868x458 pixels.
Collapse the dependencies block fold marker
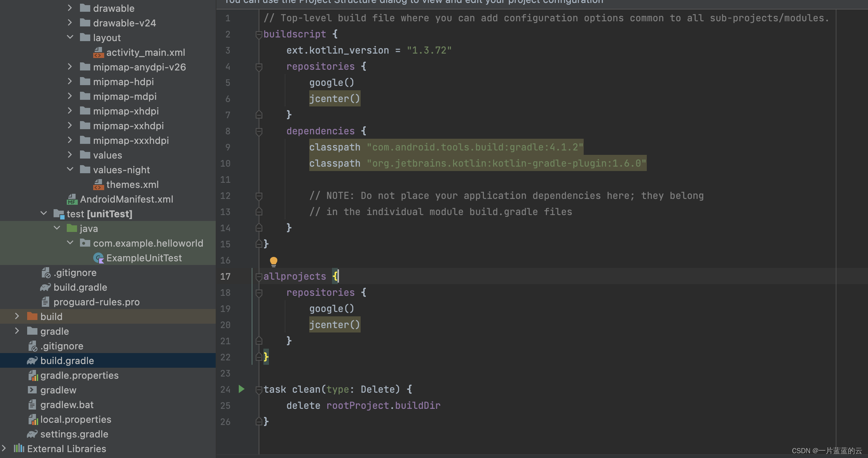click(x=259, y=131)
